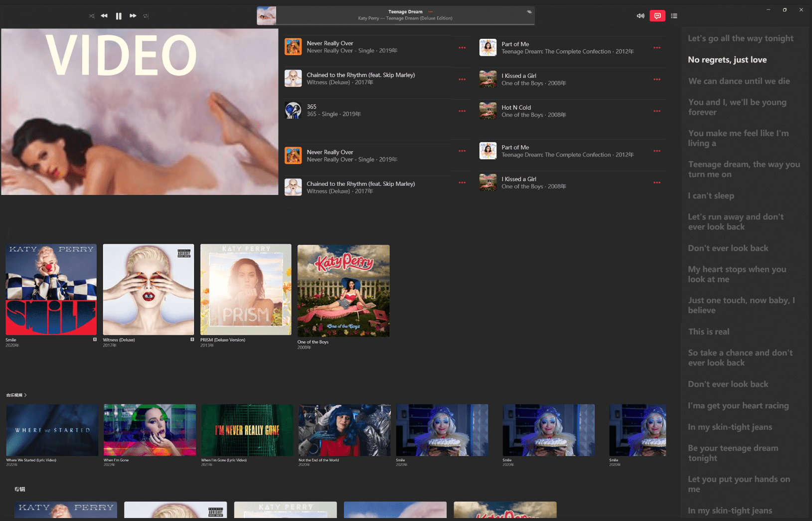Open more options for topmost Part of Me row

click(657, 48)
